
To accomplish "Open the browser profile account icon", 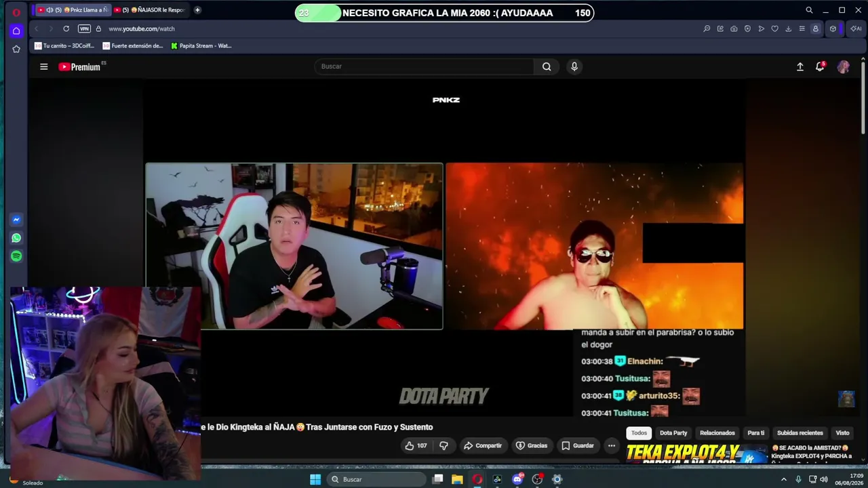I will (815, 28).
